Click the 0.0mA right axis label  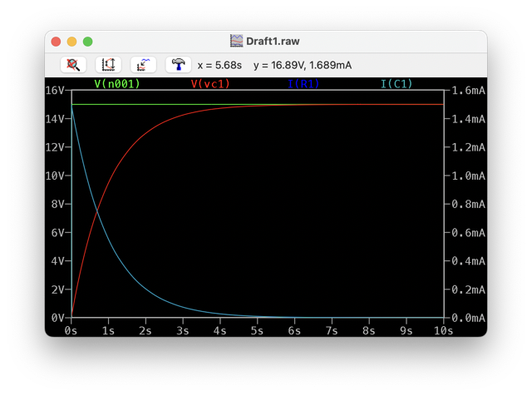[468, 318]
